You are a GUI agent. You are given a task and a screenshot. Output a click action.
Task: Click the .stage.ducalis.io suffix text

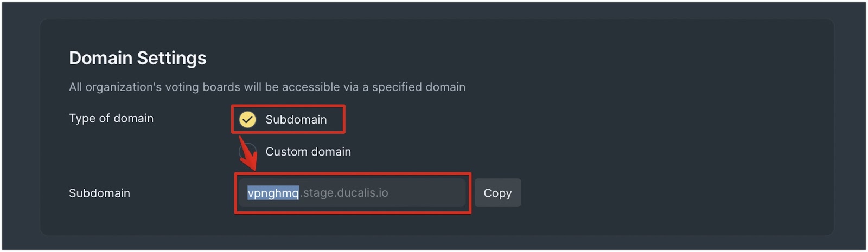344,193
